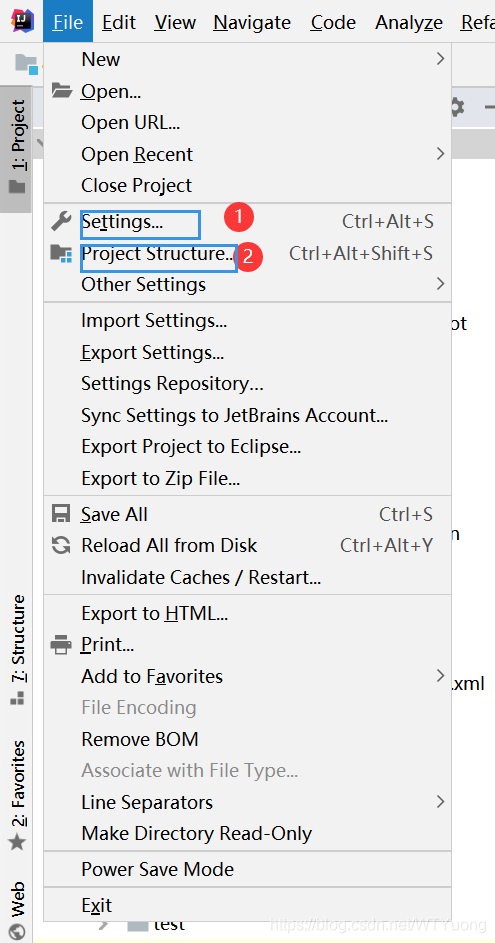Open the 2: Favorites side tab

[17, 794]
